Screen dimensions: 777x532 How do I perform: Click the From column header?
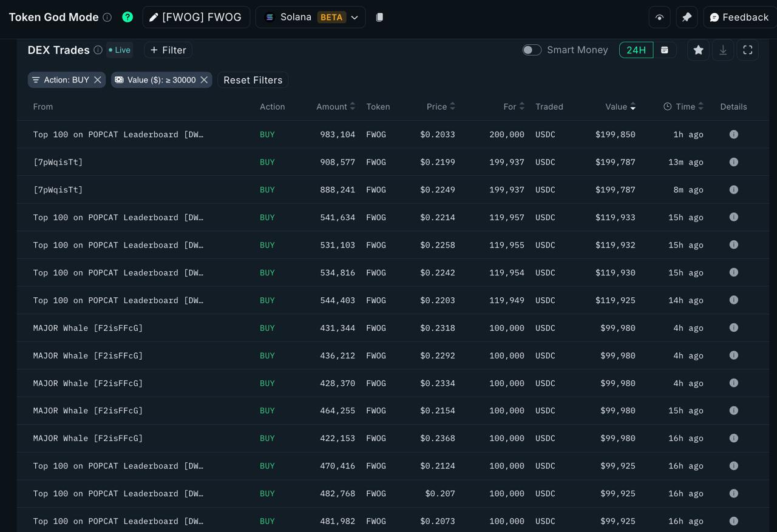click(43, 106)
